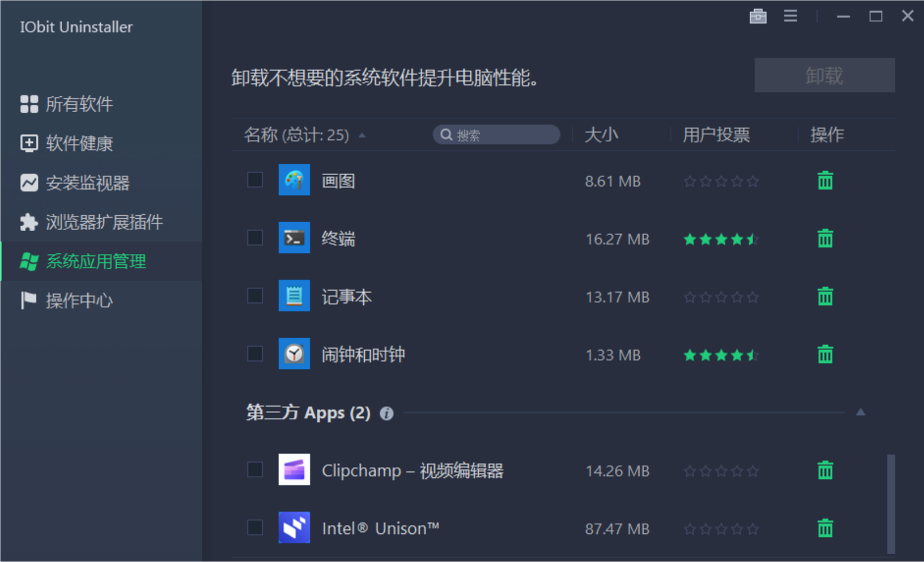Click the 操作 column header
The height and width of the screenshot is (562, 924).
pos(827,135)
